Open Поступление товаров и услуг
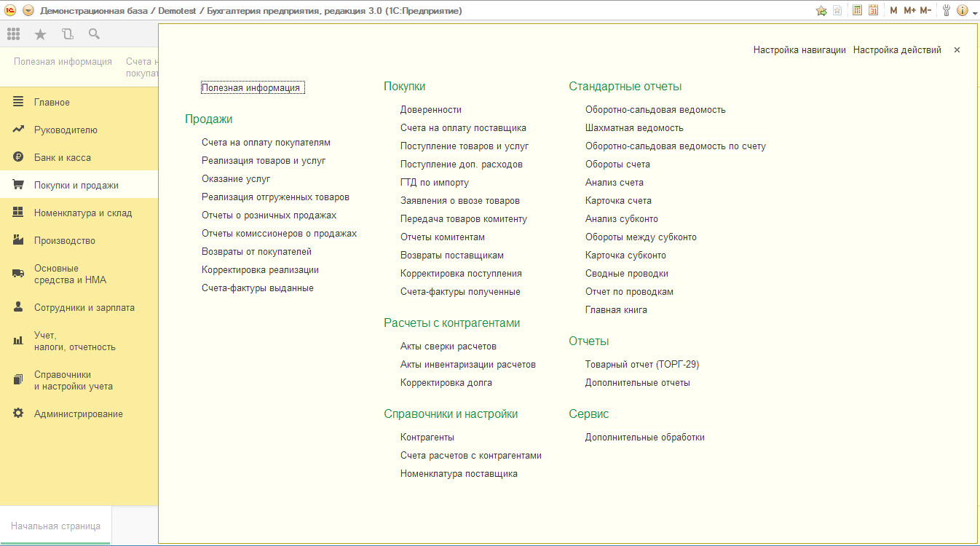 [x=465, y=146]
